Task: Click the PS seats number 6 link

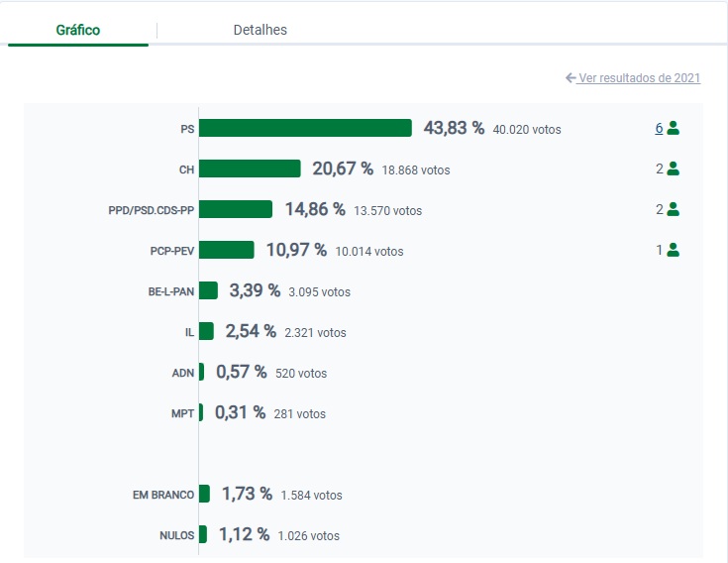Action: 659,128
